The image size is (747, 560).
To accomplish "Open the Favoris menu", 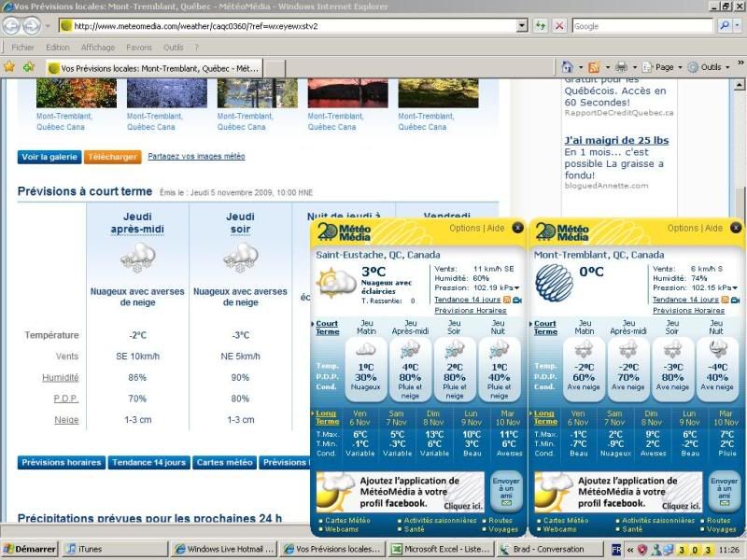I will tap(138, 48).
